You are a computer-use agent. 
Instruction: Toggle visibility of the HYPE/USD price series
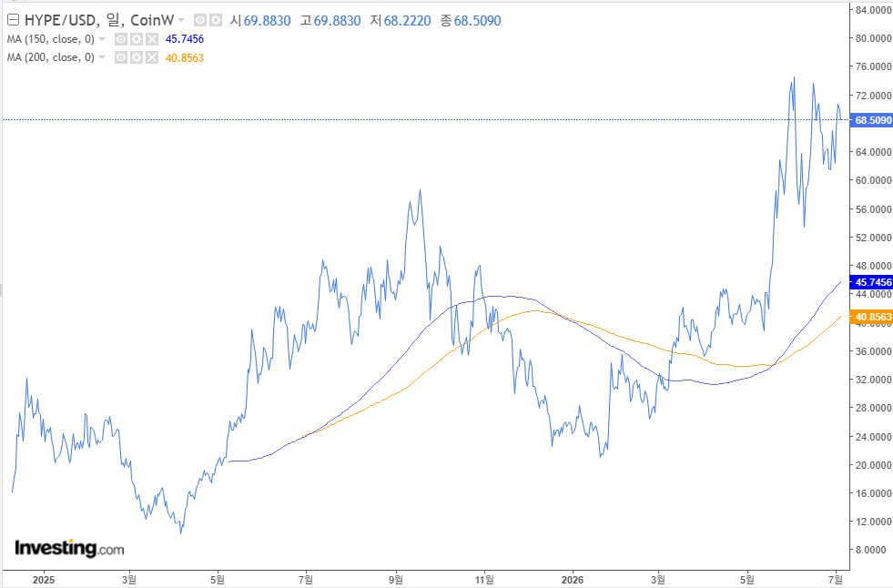click(200, 21)
